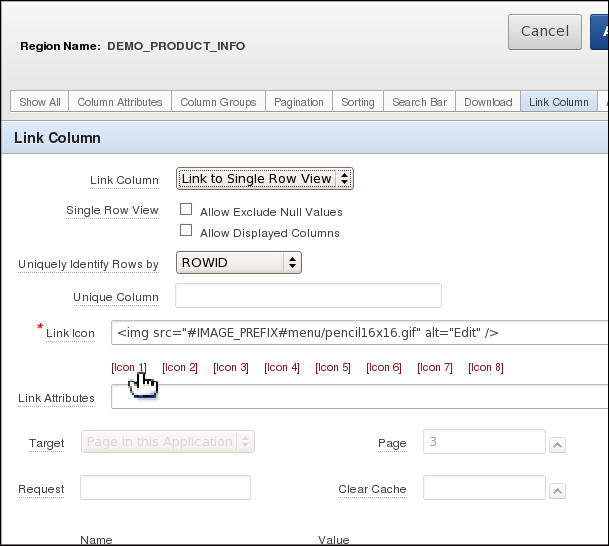
Task: Toggle Allow Displayed Columns checkbox
Action: click(186, 232)
